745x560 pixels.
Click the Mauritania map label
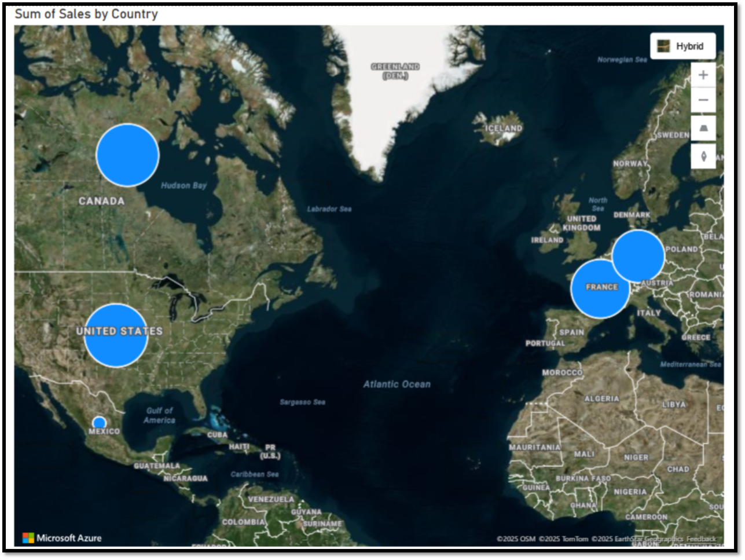[534, 447]
